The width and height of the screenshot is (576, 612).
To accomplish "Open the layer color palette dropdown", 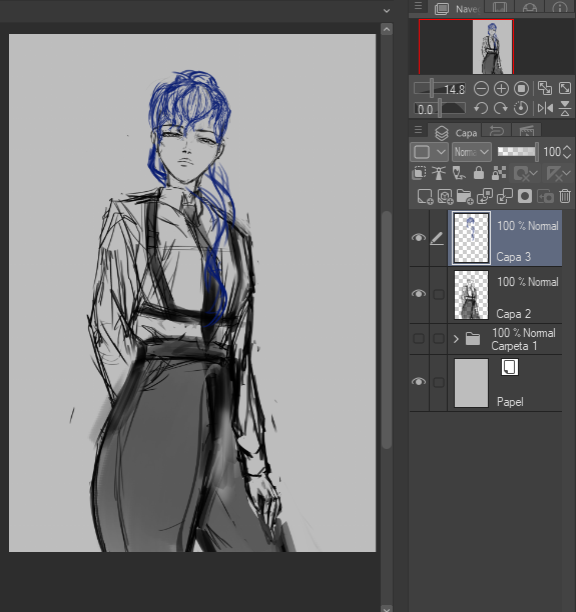I will 429,152.
